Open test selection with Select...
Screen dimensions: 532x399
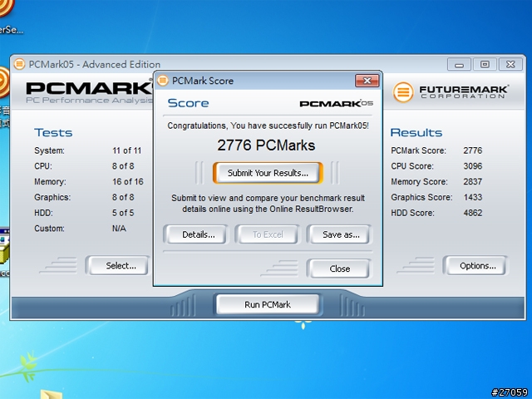click(x=118, y=265)
